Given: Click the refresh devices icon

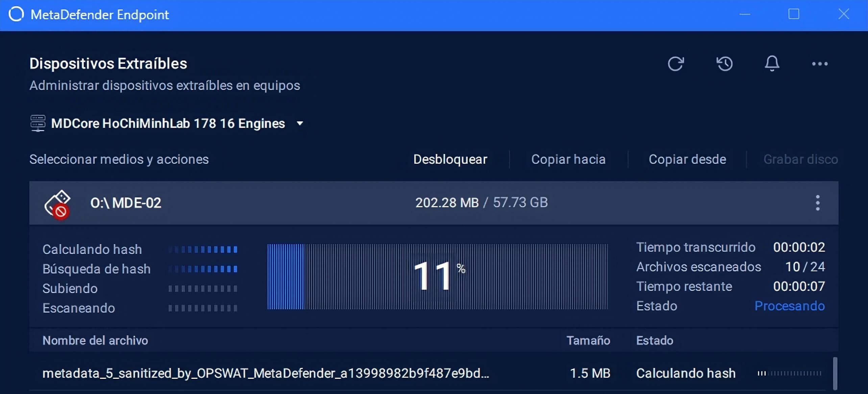Looking at the screenshot, I should 676,63.
